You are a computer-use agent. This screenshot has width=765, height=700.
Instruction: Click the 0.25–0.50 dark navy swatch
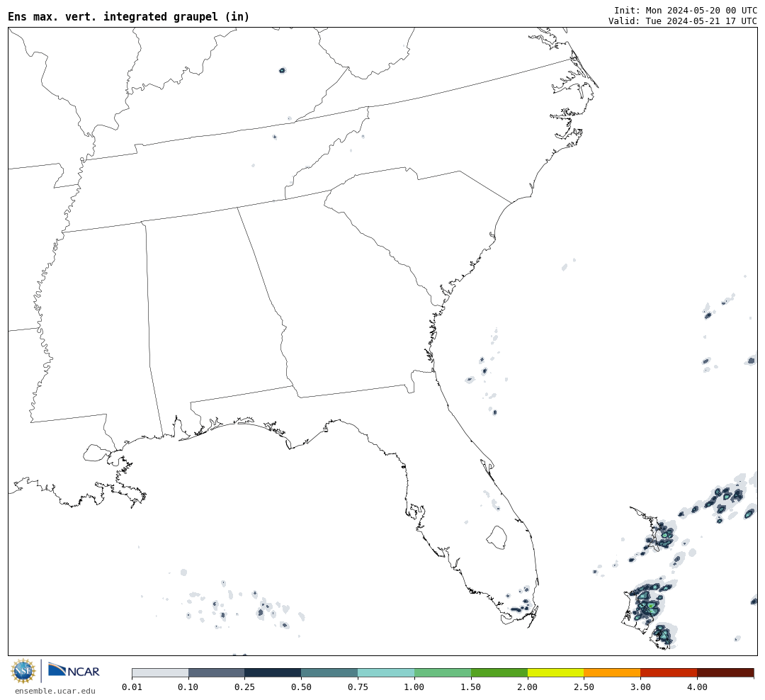(x=273, y=672)
